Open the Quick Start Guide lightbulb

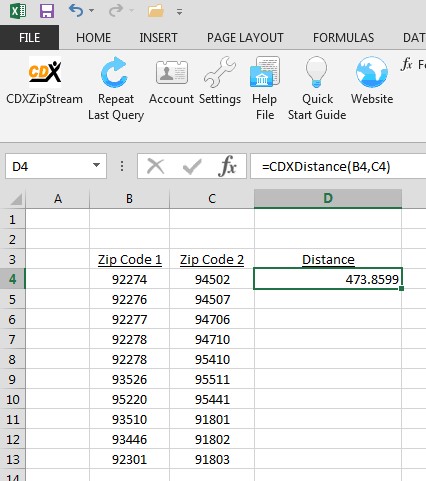[316, 72]
